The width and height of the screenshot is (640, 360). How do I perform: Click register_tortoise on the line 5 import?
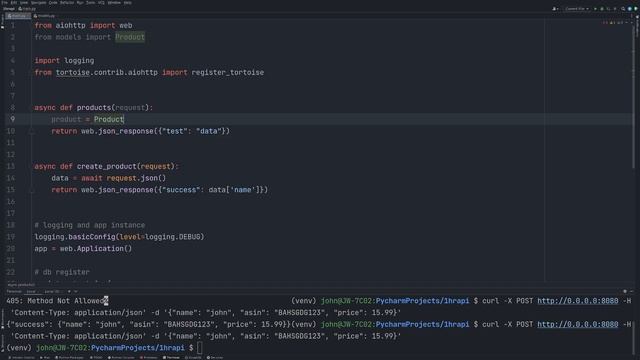click(x=228, y=72)
